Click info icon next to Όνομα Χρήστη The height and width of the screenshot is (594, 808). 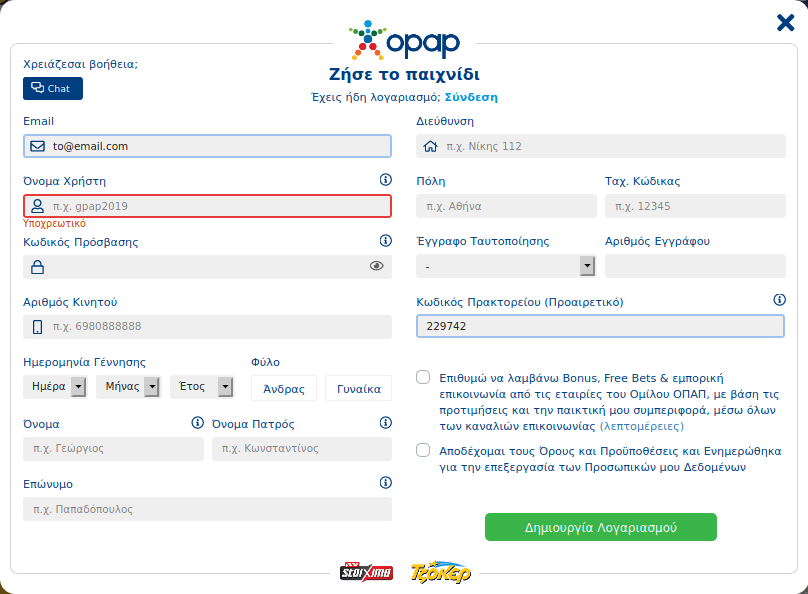point(385,180)
